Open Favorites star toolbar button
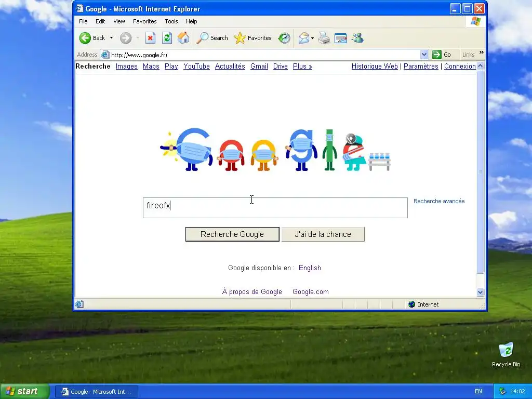 [x=253, y=38]
